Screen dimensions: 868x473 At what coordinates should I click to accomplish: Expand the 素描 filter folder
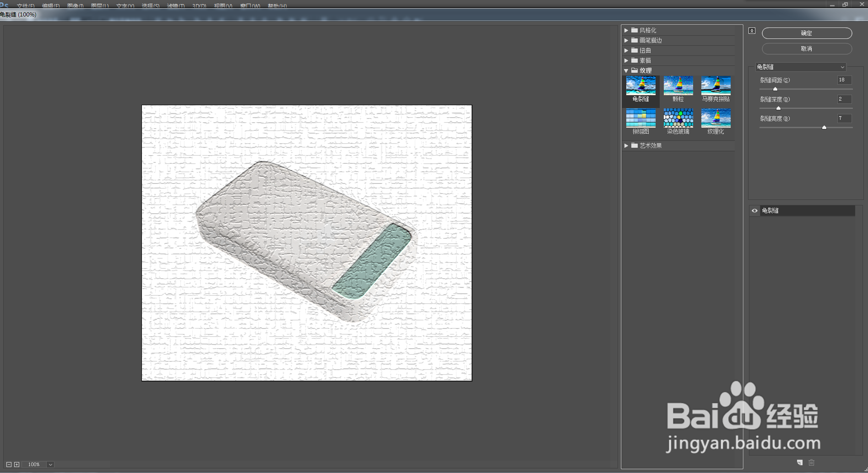(626, 60)
